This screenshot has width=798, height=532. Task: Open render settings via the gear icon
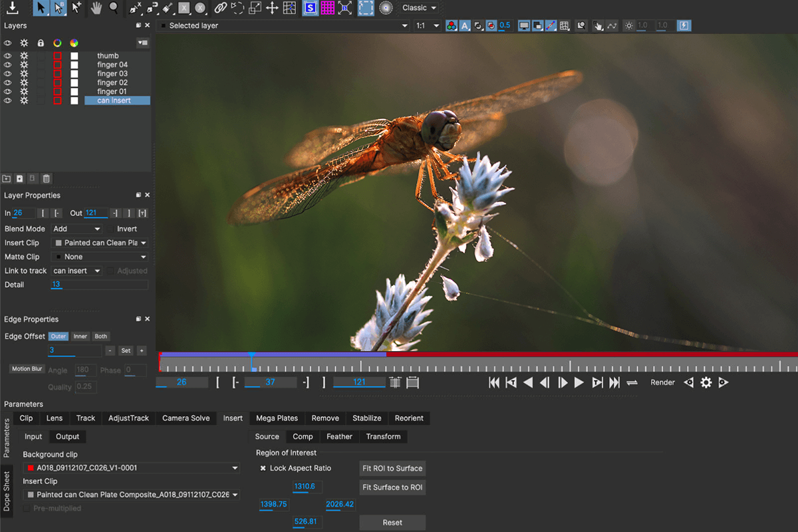click(x=706, y=382)
